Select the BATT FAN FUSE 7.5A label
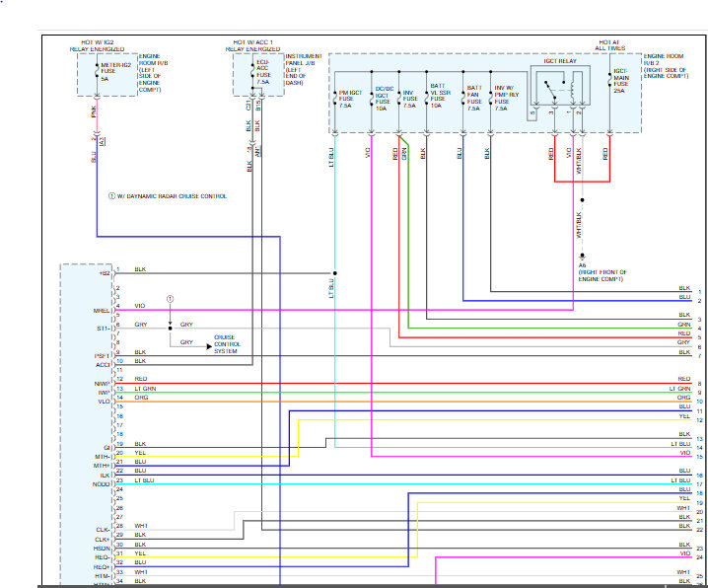Image resolution: width=708 pixels, height=588 pixels. click(x=474, y=98)
